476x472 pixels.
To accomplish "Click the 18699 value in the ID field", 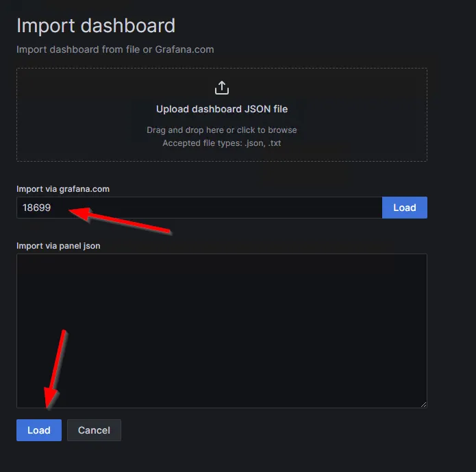I will click(x=37, y=208).
